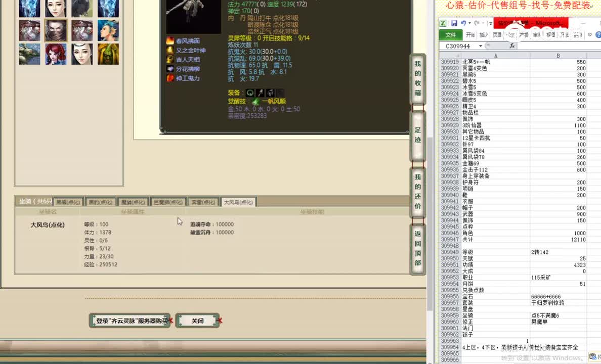Screen dimensions: 601x364
Task: Click the 义之金叶神 skill icon
Action: coord(170,49)
